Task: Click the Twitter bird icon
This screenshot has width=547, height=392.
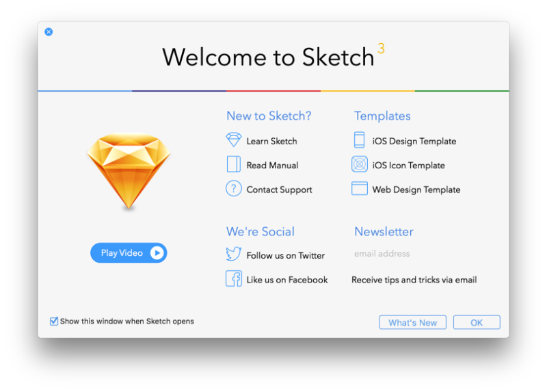Action: 234,254
